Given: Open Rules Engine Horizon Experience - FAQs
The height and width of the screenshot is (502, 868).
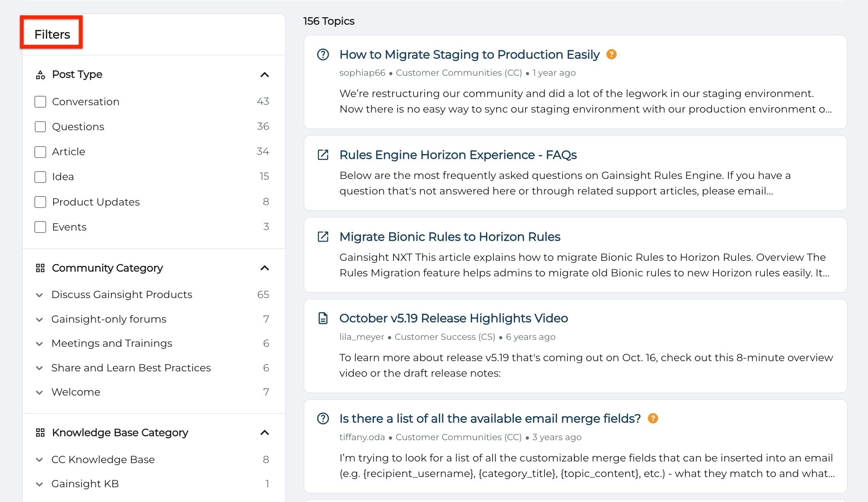Looking at the screenshot, I should point(458,155).
